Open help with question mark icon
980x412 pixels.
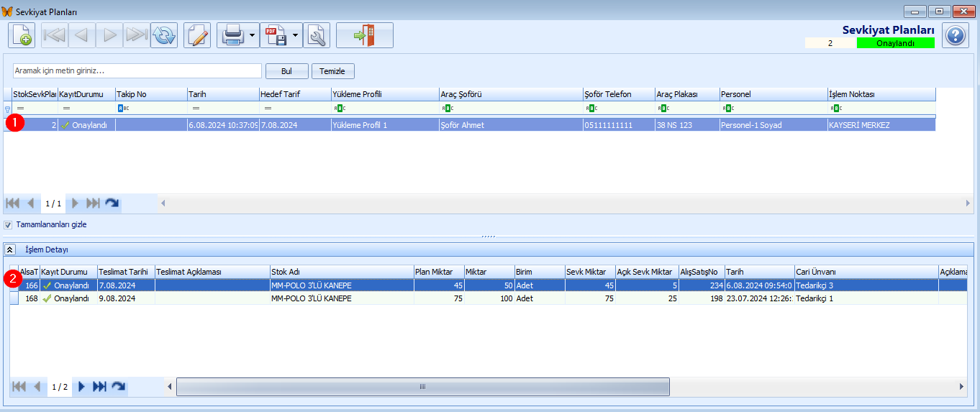click(x=956, y=35)
